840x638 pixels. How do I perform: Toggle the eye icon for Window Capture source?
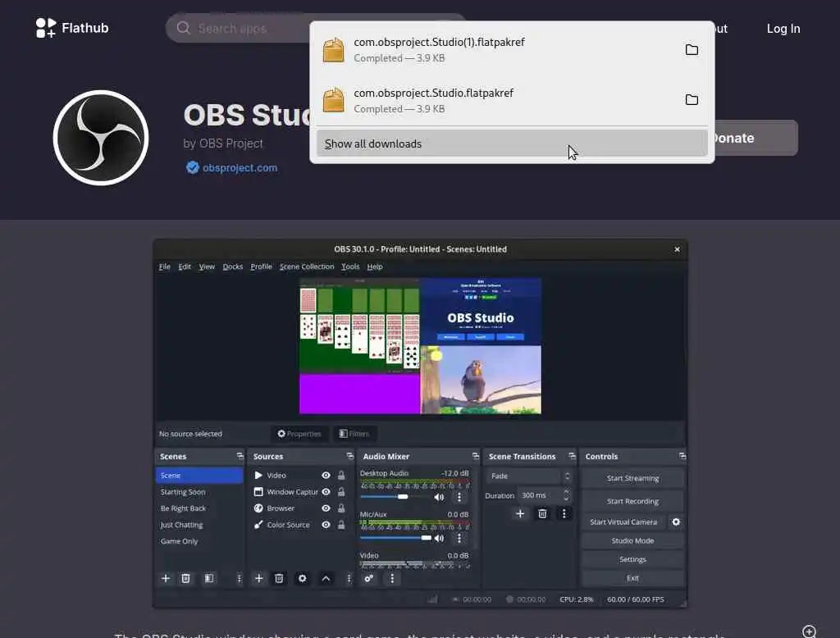tap(326, 492)
